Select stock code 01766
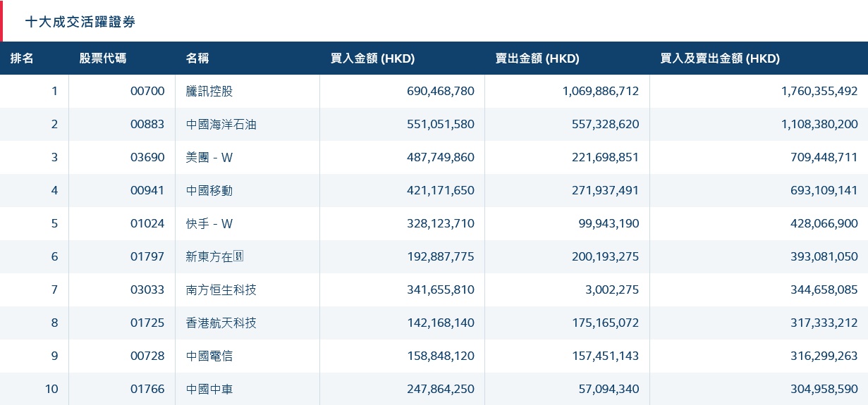 [147, 389]
